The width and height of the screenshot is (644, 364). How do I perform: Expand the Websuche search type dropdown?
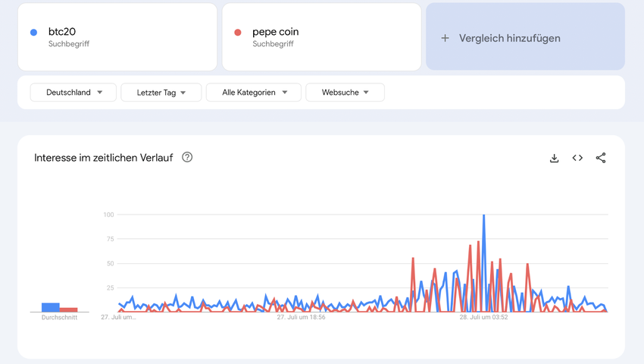[345, 93]
